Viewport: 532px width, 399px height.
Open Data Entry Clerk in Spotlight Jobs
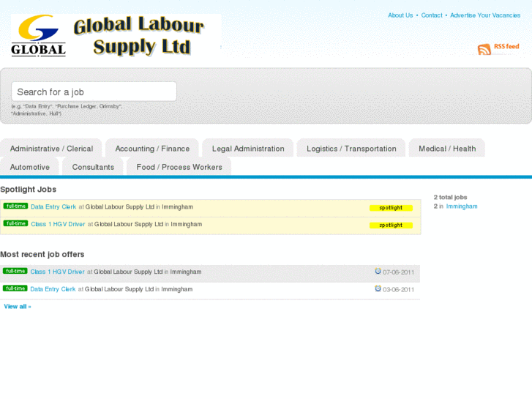pyautogui.click(x=53, y=206)
